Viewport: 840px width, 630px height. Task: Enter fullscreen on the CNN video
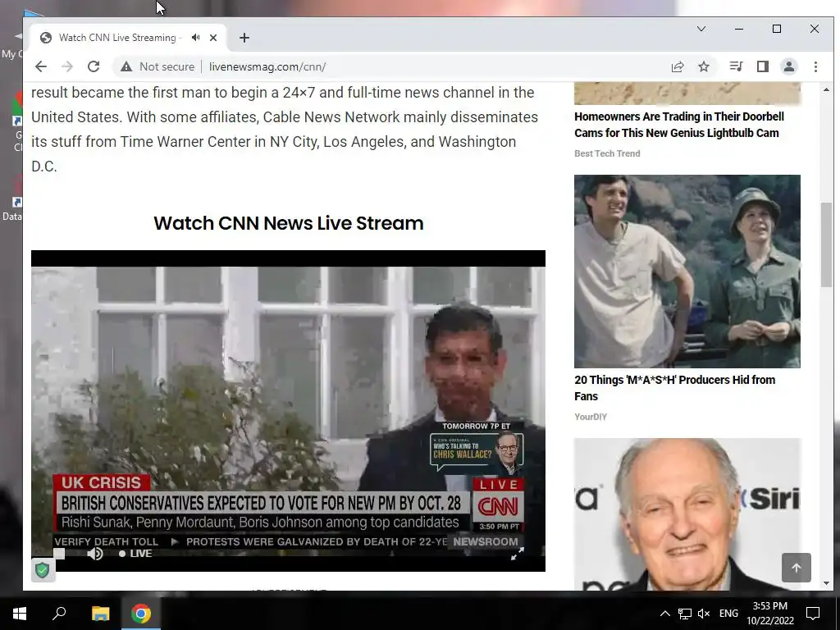coord(518,554)
